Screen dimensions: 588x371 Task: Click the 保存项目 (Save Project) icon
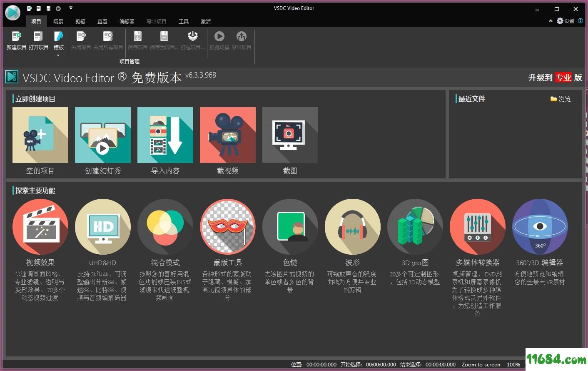click(x=137, y=37)
